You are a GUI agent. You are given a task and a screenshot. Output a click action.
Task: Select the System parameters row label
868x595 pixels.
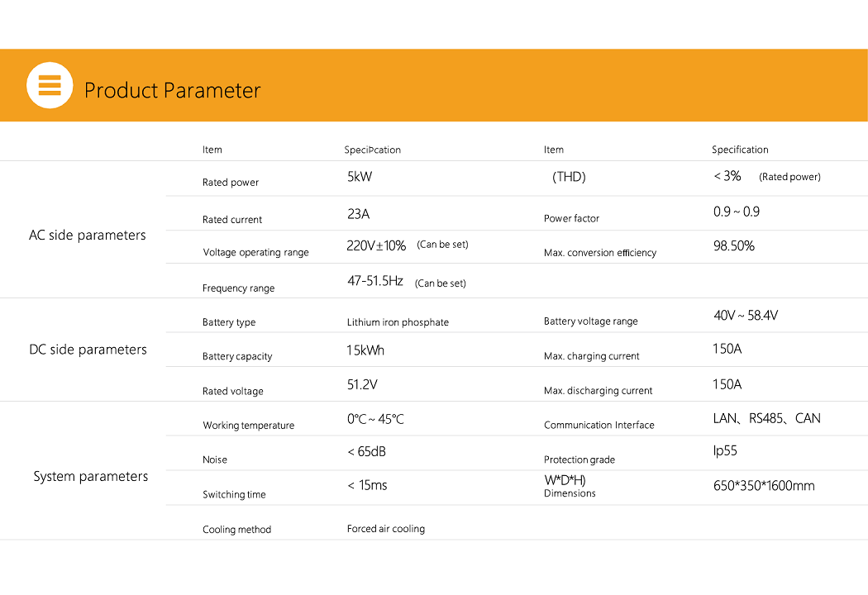(90, 477)
